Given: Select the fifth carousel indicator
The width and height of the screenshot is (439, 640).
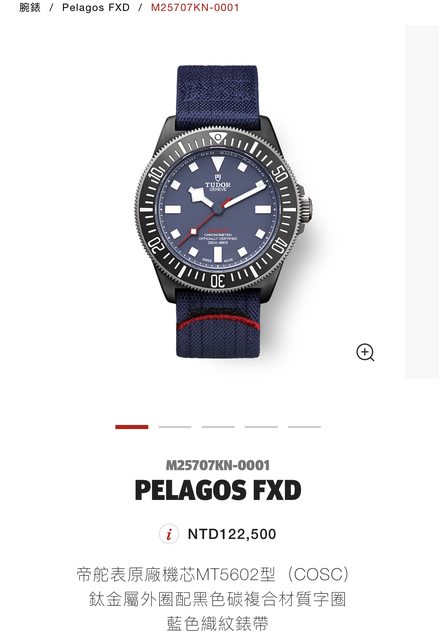Looking at the screenshot, I should [305, 427].
